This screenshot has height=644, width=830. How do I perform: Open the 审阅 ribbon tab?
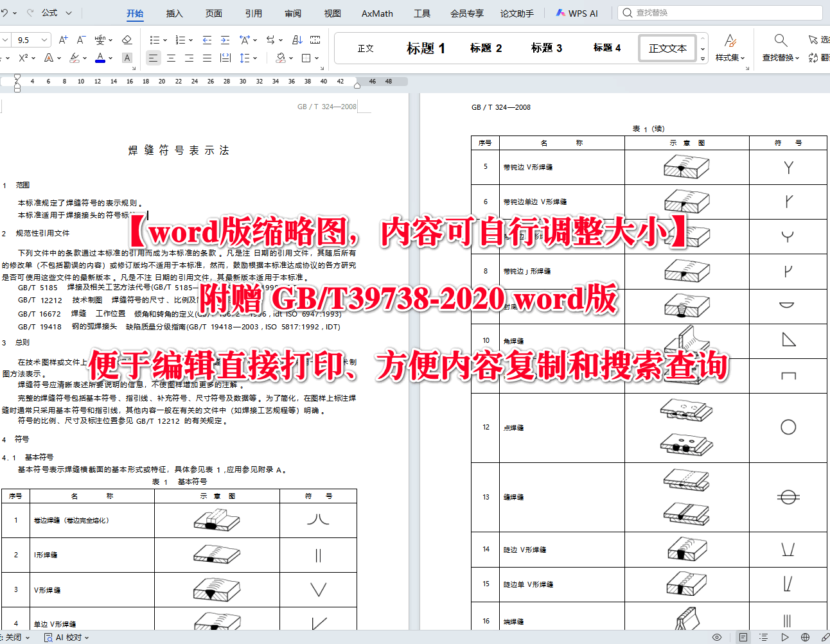[x=293, y=12]
